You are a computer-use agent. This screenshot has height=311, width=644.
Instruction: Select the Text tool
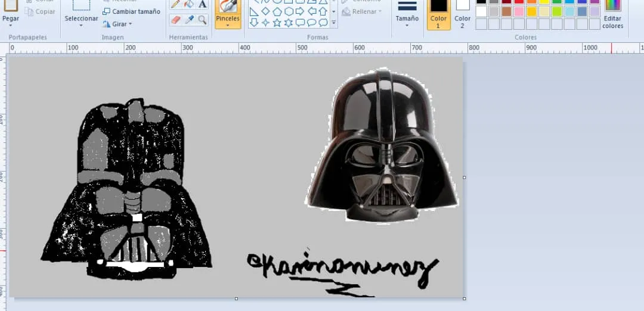click(202, 4)
